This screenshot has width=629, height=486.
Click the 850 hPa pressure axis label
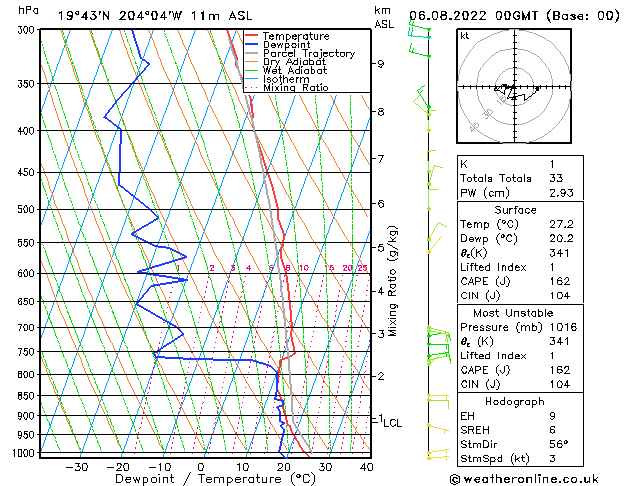pyautogui.click(x=28, y=396)
